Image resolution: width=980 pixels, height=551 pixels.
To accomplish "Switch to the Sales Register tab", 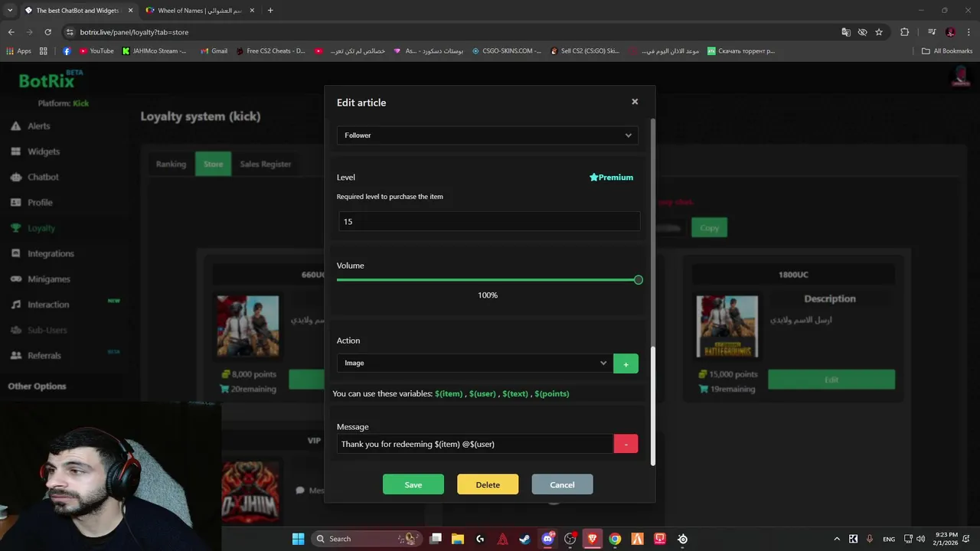I will click(266, 164).
